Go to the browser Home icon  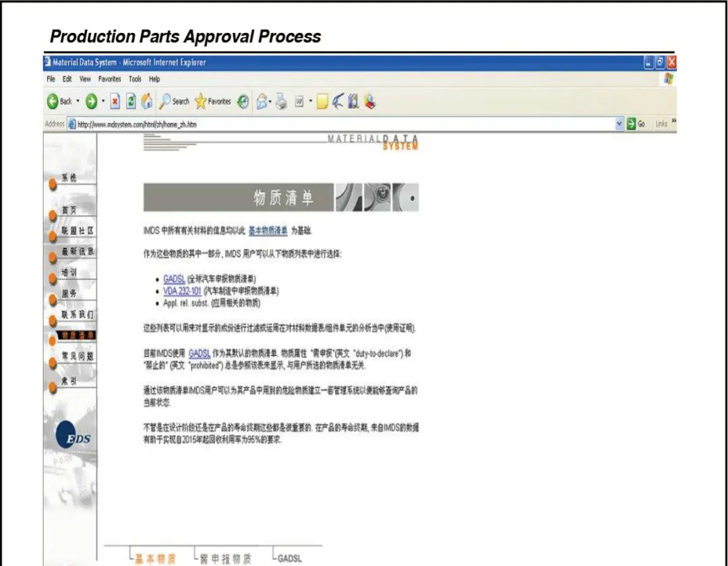147,101
